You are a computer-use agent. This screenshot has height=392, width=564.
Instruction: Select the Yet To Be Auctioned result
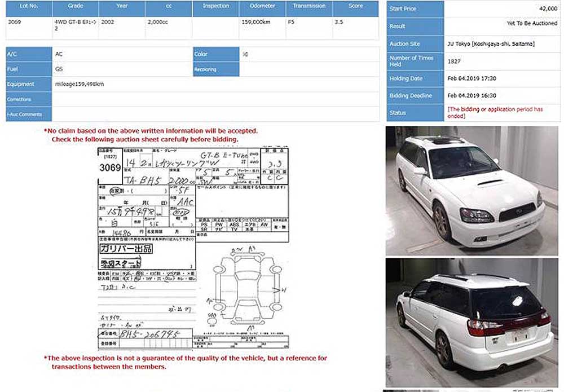tap(532, 23)
